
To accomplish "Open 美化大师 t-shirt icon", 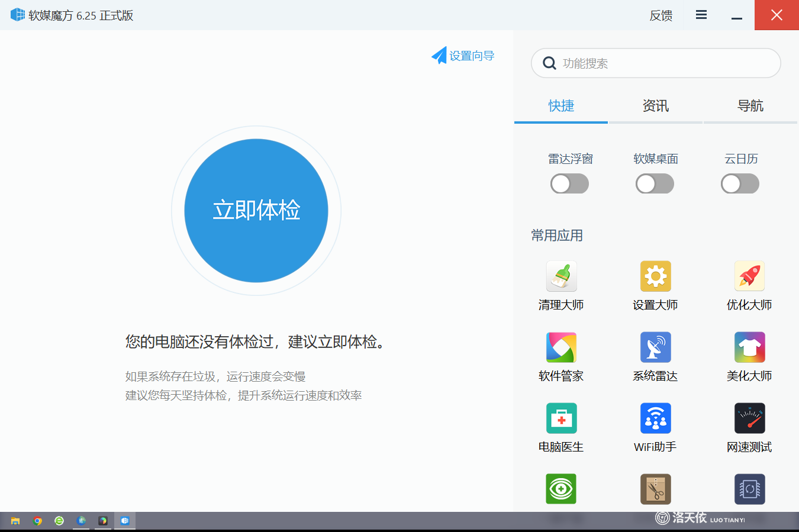I will (749, 347).
